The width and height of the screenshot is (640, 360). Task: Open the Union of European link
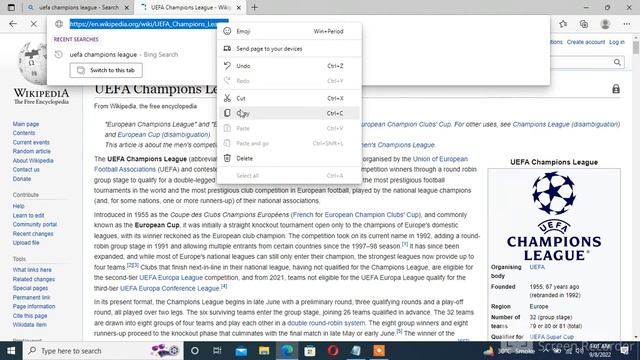(440, 159)
